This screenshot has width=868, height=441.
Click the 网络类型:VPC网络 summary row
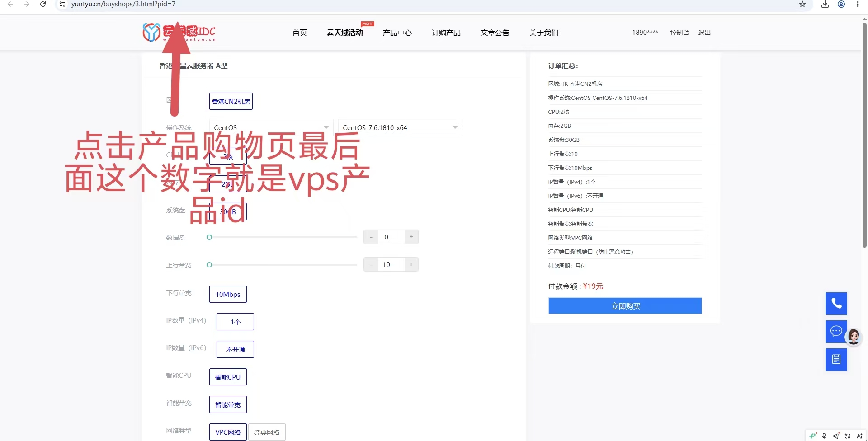coord(625,238)
